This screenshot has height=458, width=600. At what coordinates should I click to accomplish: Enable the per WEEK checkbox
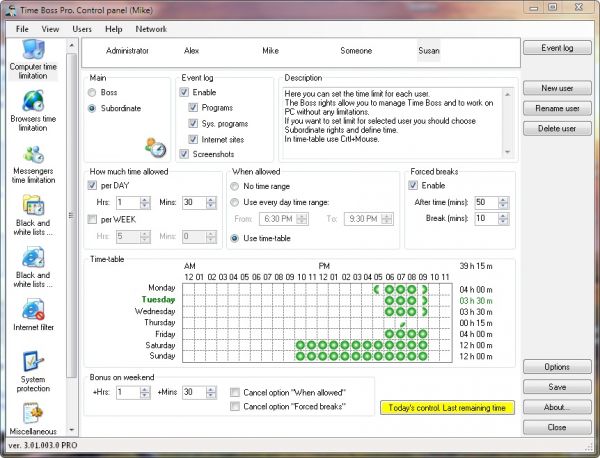pyautogui.click(x=93, y=219)
